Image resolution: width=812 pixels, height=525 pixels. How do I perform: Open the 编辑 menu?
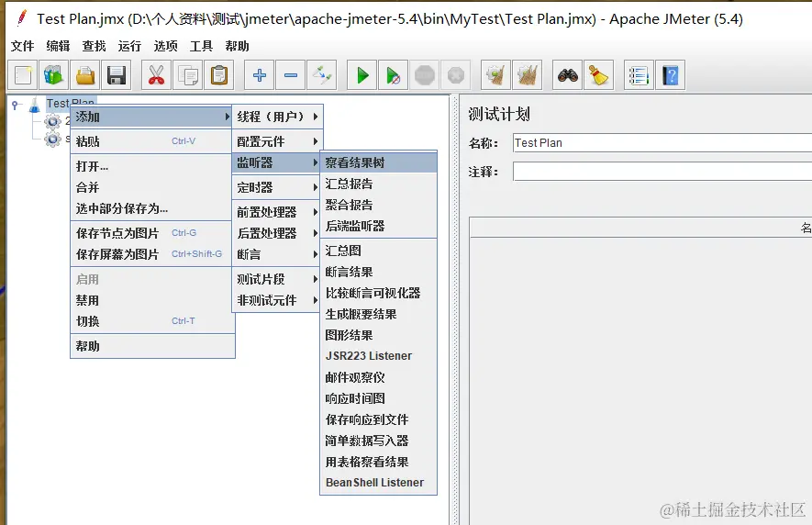coord(58,46)
